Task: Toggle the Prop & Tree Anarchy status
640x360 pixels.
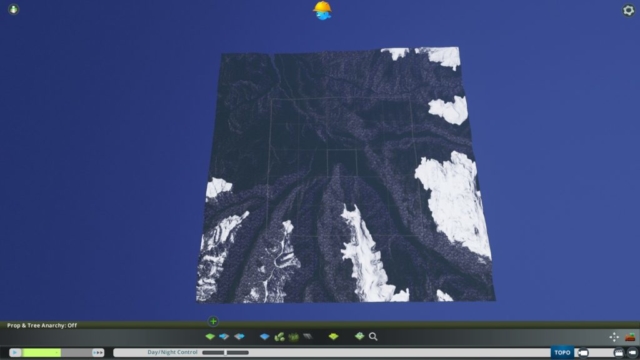Action: tap(42, 325)
